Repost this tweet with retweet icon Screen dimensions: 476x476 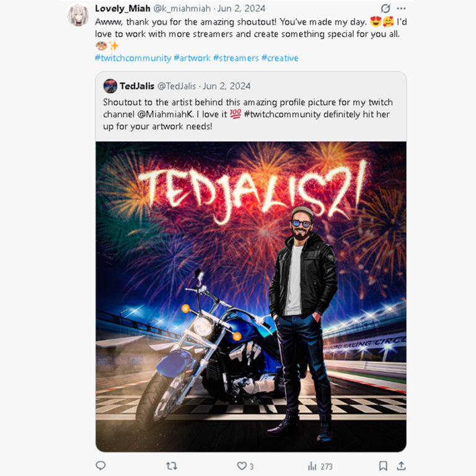(x=172, y=465)
